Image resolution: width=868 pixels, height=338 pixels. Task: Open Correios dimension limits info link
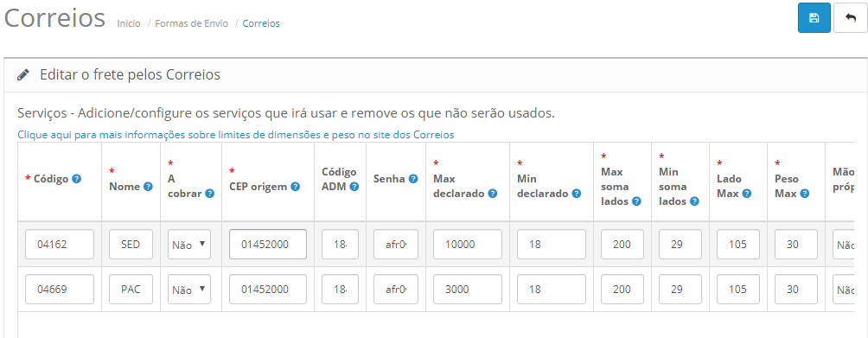coord(236,135)
